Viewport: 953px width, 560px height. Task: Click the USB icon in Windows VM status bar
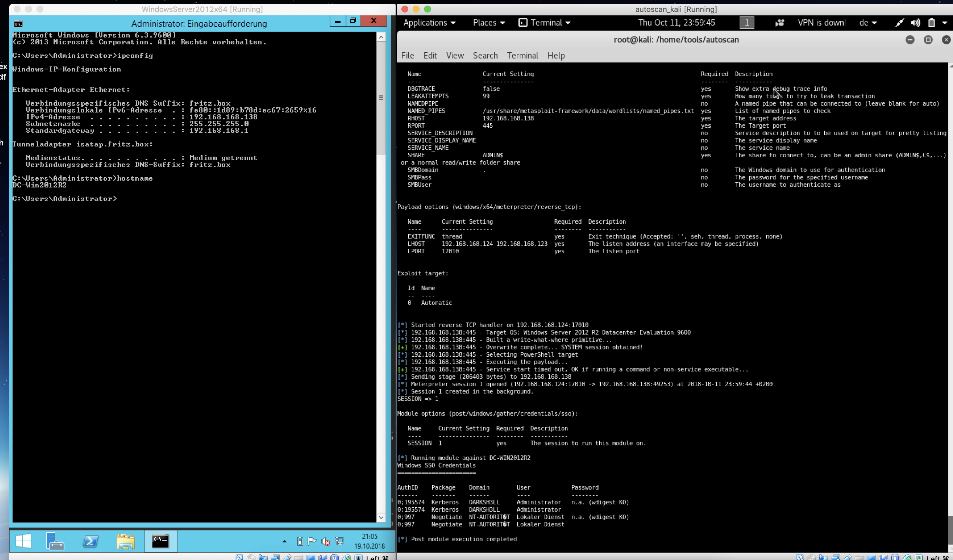[x=287, y=557]
